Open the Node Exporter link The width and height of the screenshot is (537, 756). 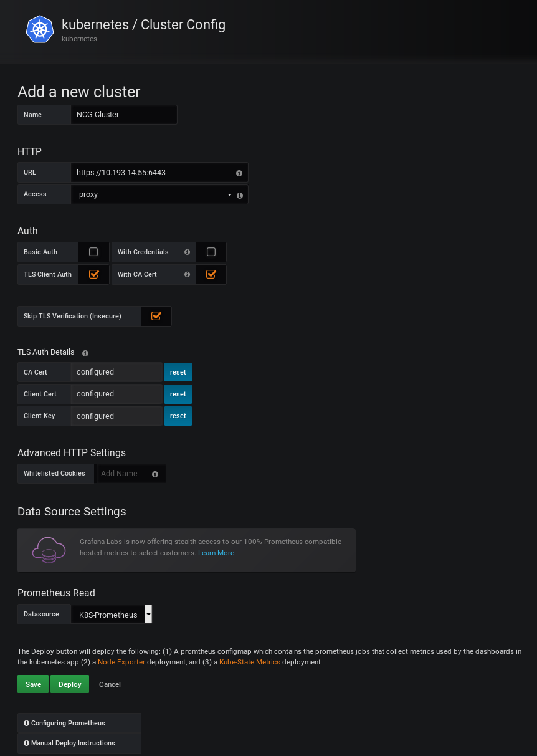(x=121, y=662)
